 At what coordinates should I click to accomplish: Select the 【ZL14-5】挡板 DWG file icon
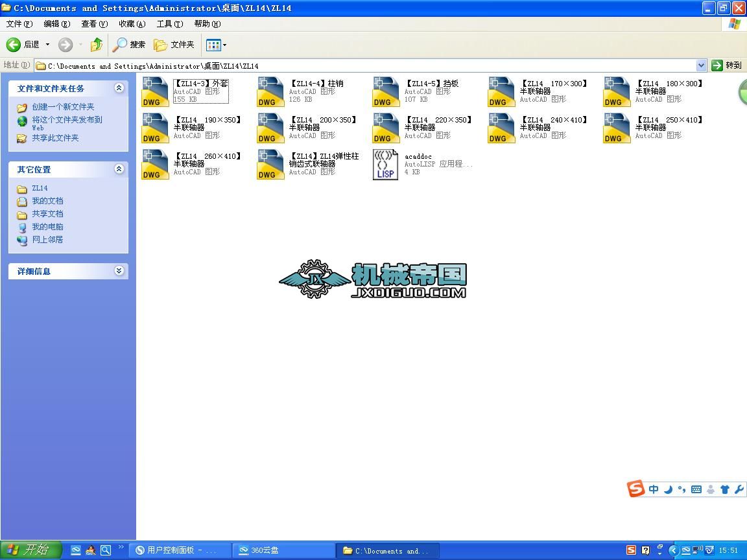pos(386,92)
